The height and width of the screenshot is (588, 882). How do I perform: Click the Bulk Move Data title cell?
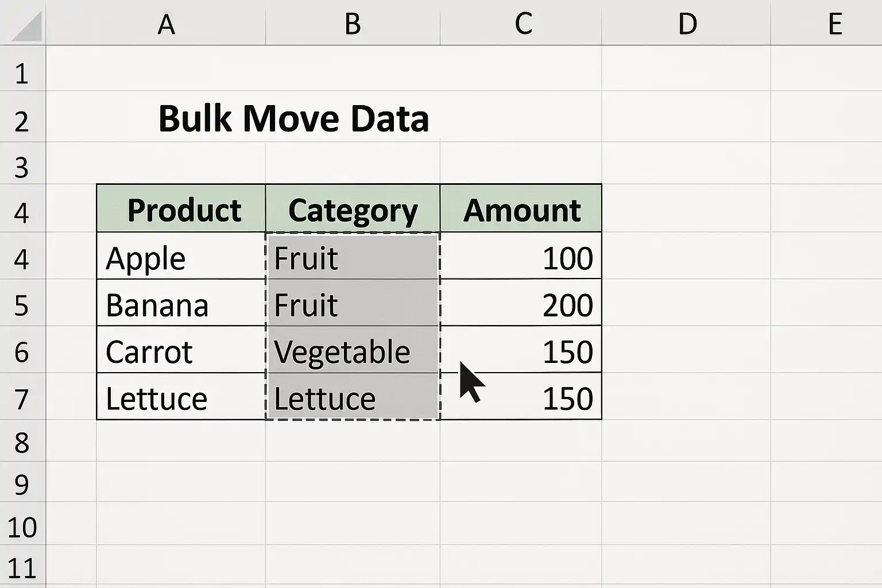[x=293, y=119]
